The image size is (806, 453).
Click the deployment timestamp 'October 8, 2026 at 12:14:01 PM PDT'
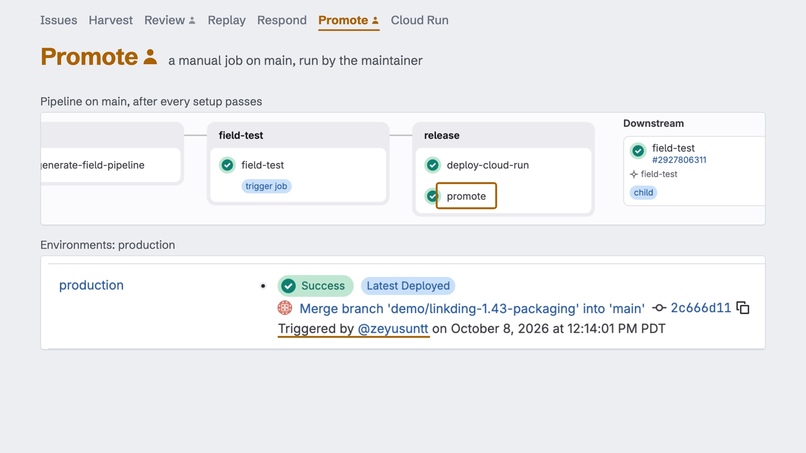[558, 329]
